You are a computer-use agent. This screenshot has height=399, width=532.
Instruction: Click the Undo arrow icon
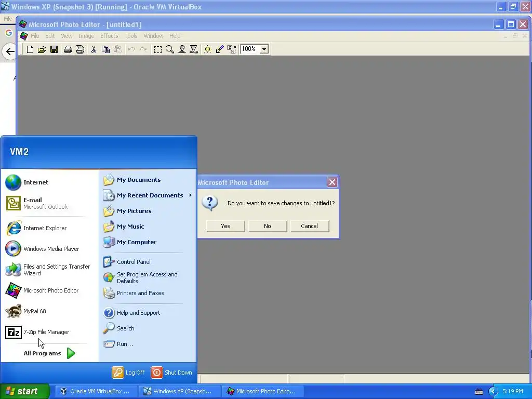point(131,49)
